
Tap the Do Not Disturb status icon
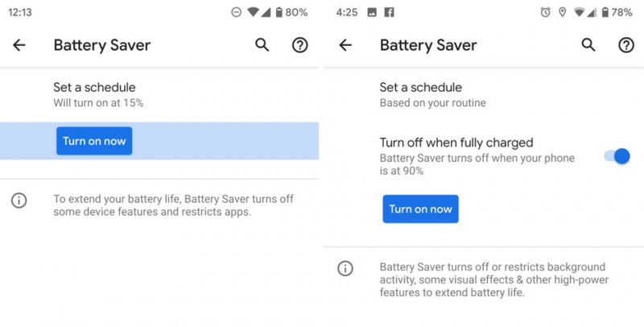235,13
